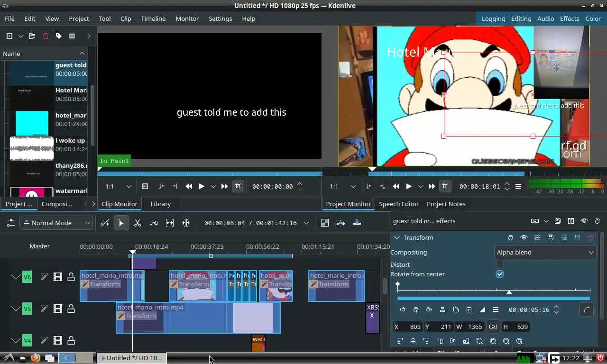Toggle Transform effect visibility eye
This screenshot has width=607, height=364.
click(524, 237)
